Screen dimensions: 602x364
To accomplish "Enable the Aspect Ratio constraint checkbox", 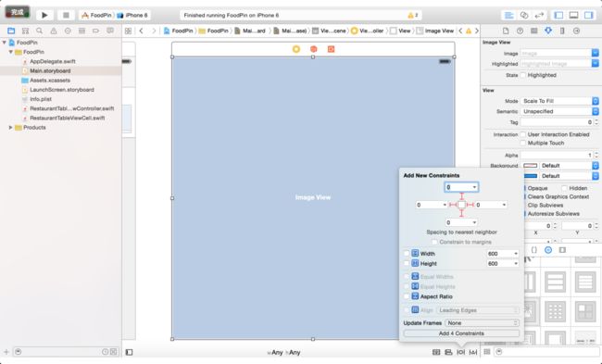I will [x=407, y=296].
